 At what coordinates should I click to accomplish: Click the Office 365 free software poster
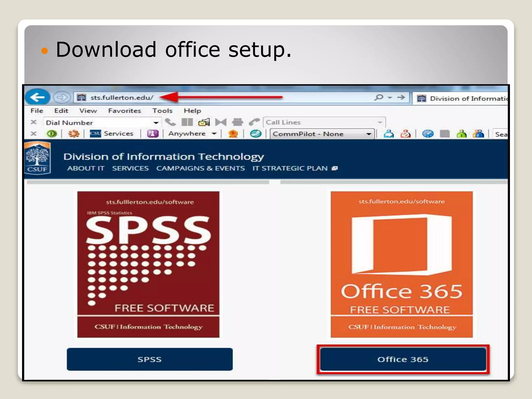(x=402, y=264)
